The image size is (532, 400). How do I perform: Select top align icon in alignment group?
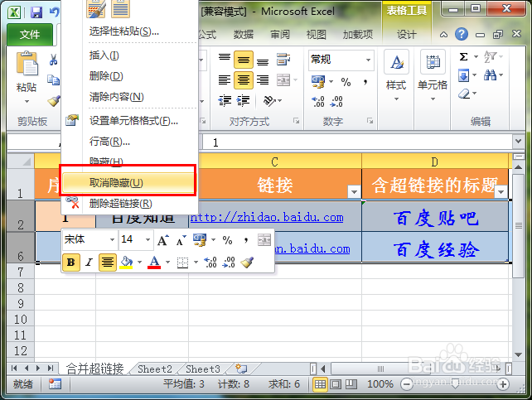pyautogui.click(x=225, y=60)
